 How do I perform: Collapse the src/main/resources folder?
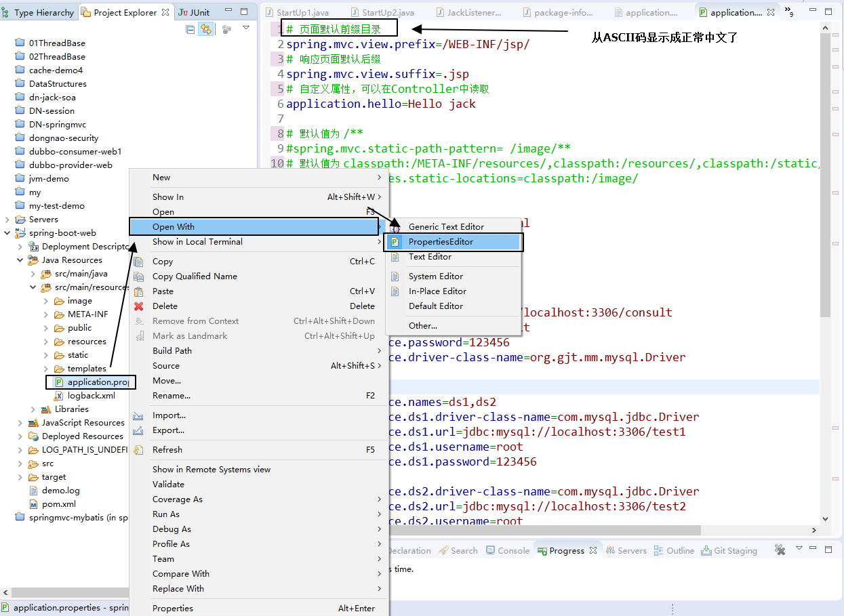(32, 287)
